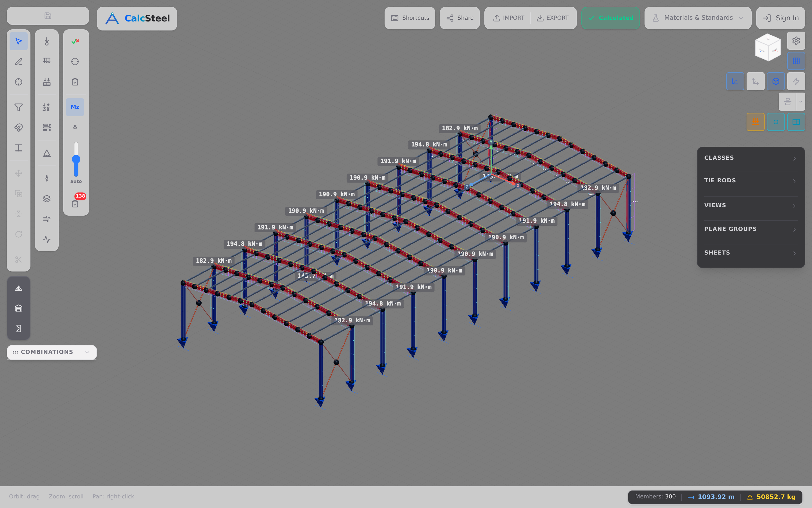
Task: Expand the TIE RODS section
Action: [751, 181]
